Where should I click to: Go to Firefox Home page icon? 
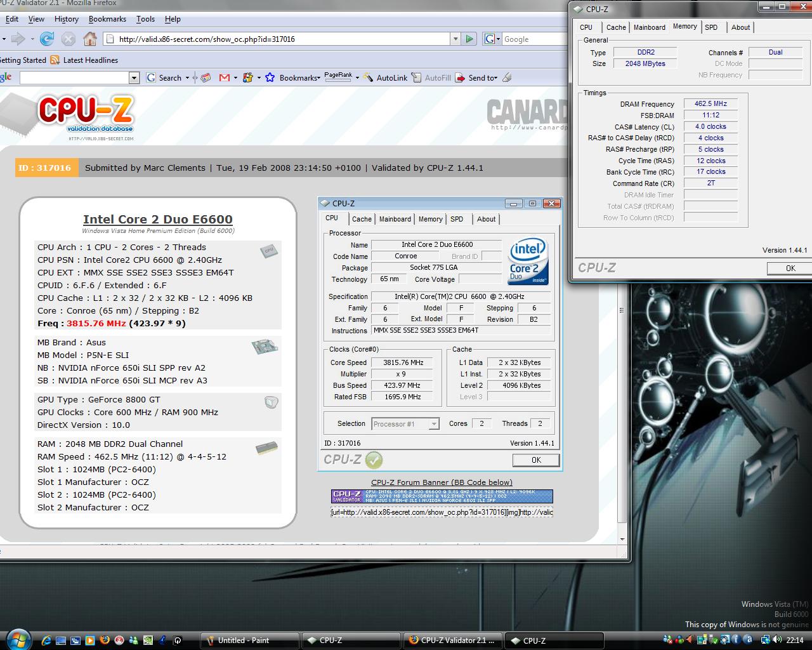tap(91, 39)
